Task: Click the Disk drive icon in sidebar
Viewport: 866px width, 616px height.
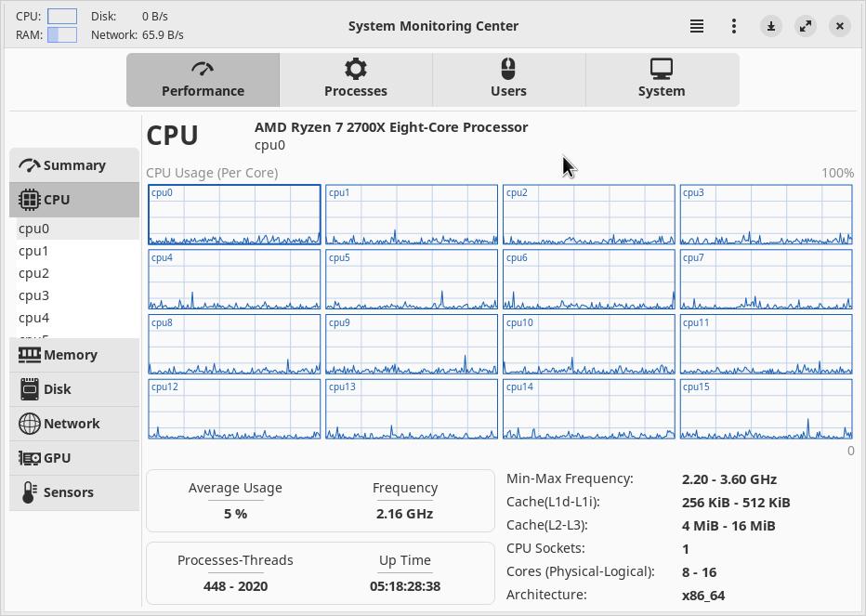Action: tap(30, 389)
